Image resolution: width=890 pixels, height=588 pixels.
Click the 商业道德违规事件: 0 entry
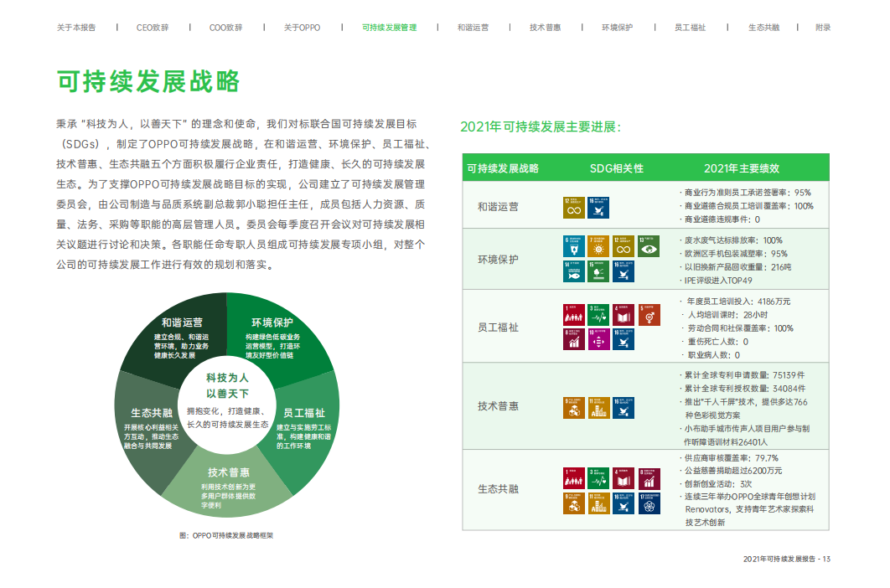720,219
